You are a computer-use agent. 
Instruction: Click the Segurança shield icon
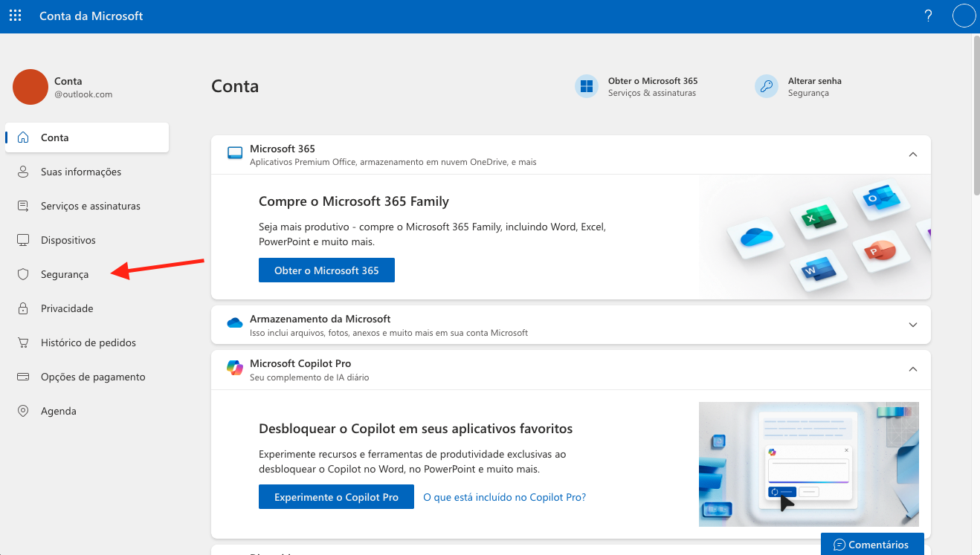tap(23, 274)
